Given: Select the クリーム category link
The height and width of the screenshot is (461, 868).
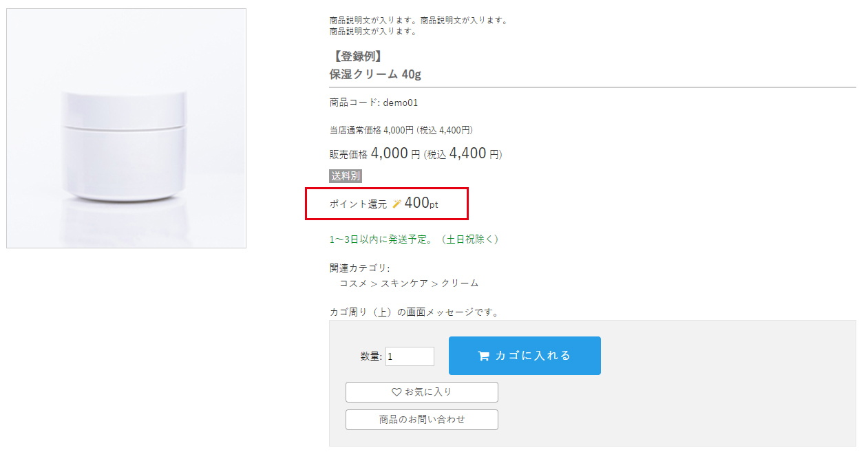Looking at the screenshot, I should click(460, 283).
